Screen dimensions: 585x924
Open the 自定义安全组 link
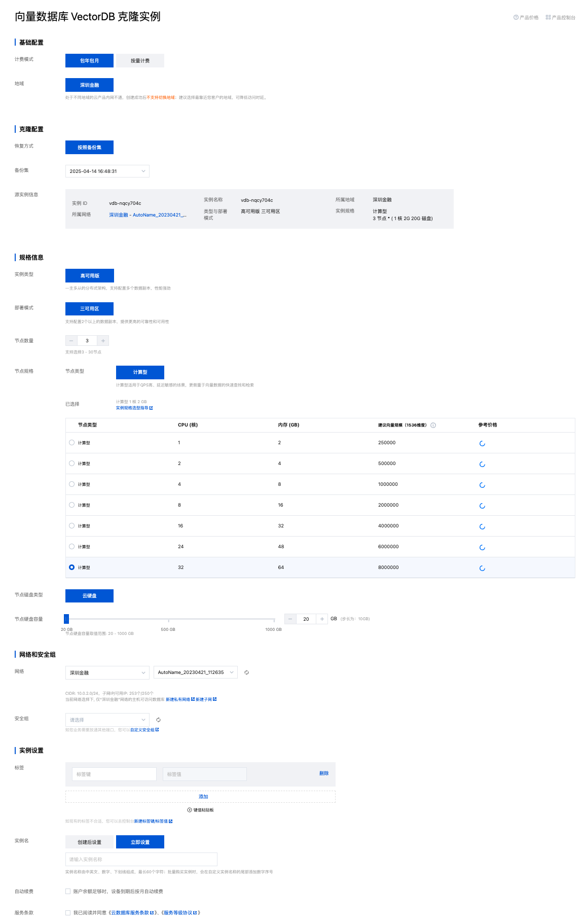144,730
